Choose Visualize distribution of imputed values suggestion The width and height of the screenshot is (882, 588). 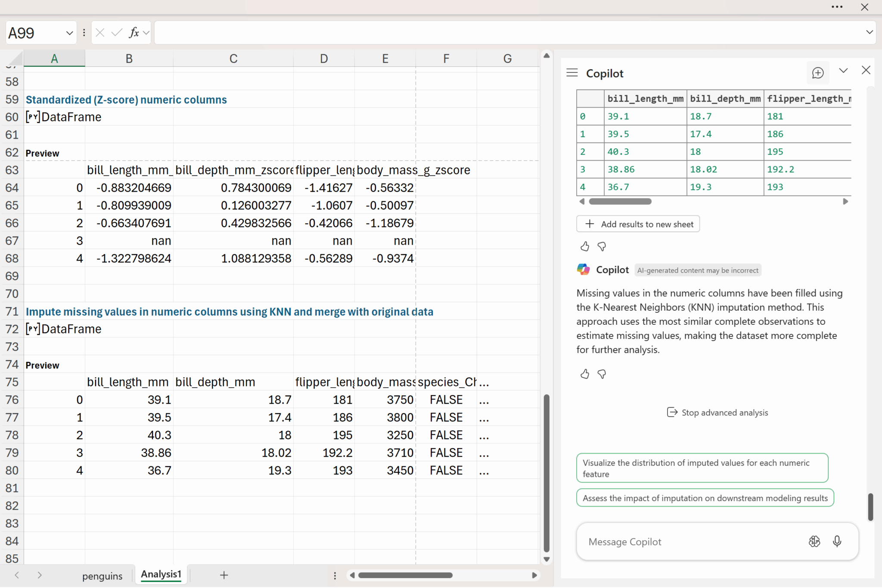(702, 468)
